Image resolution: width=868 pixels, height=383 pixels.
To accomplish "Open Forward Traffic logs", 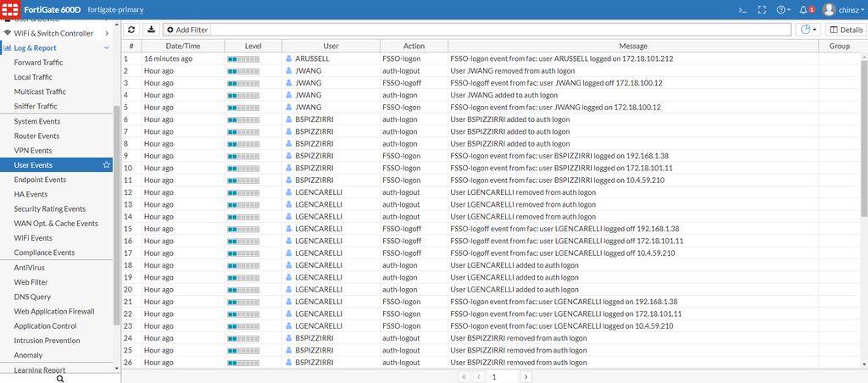I will click(38, 63).
